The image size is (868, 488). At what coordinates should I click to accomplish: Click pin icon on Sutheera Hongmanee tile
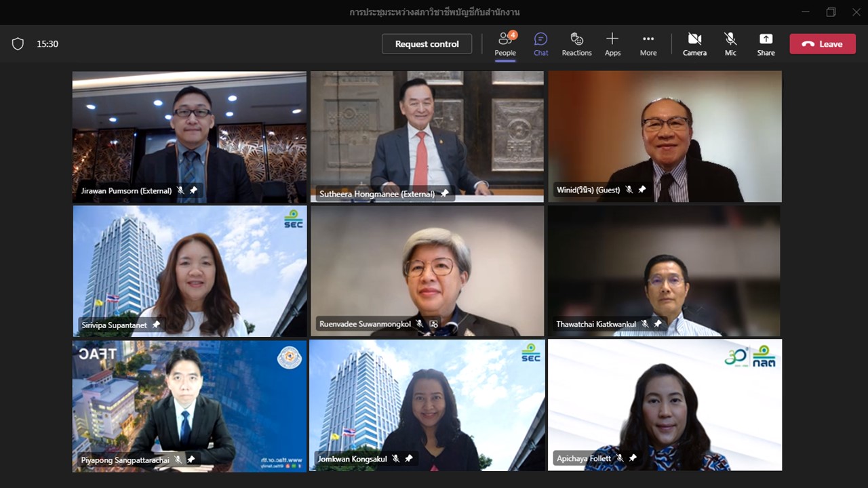[444, 194]
